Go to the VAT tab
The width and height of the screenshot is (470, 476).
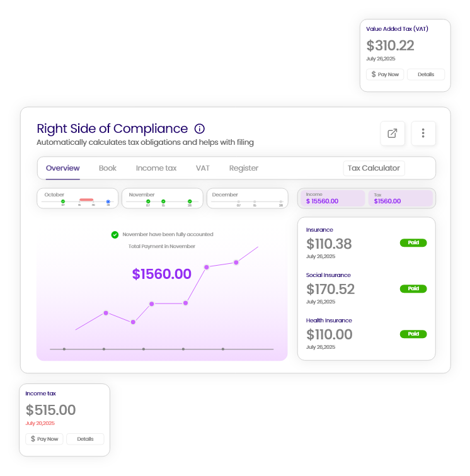(203, 168)
